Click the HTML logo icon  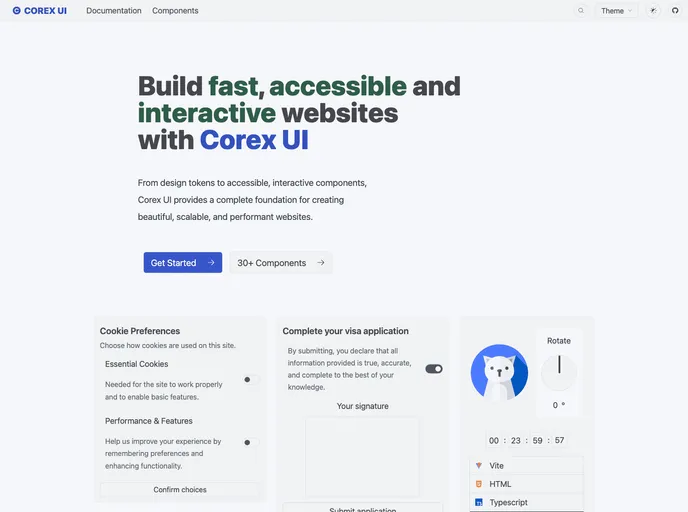coord(479,484)
